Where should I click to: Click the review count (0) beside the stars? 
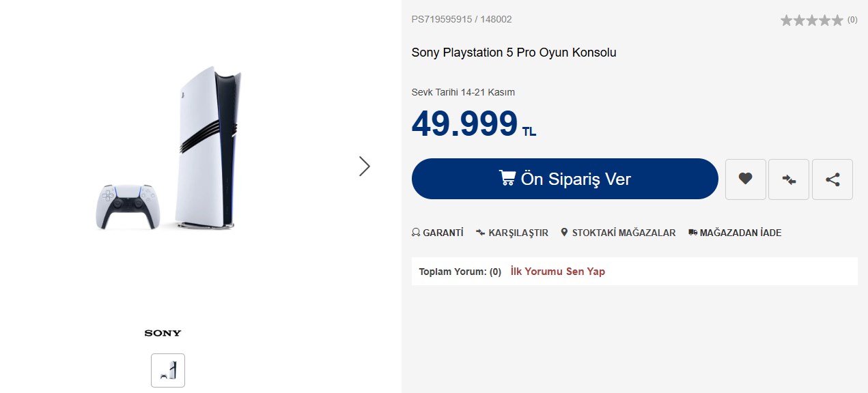pyautogui.click(x=852, y=20)
